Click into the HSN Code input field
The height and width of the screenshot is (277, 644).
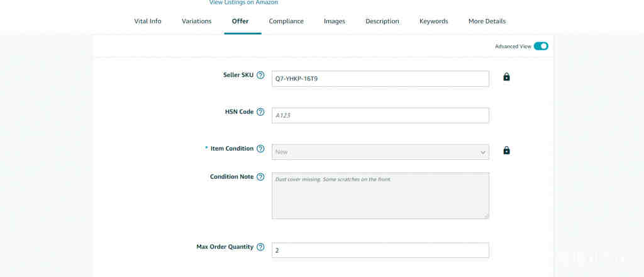point(380,115)
